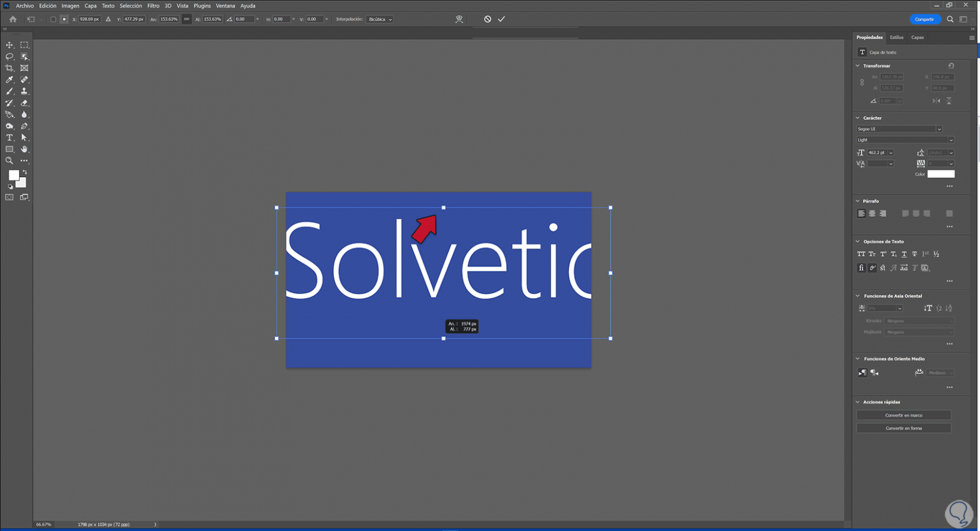Select the Eraser tool

(24, 103)
